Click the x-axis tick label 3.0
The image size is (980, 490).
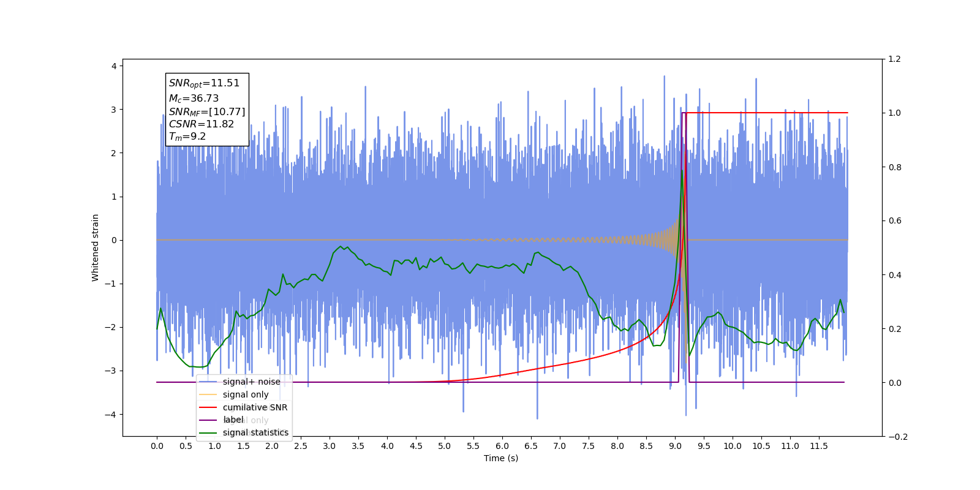(330, 446)
